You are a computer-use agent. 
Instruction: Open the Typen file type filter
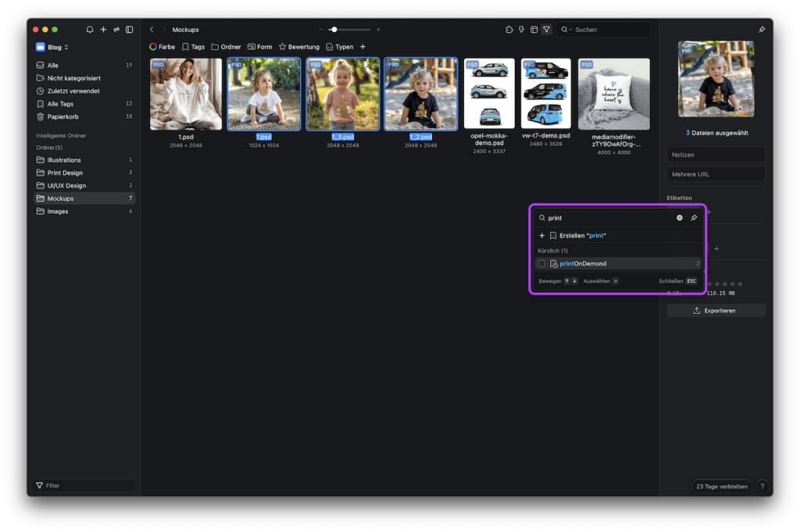(340, 47)
